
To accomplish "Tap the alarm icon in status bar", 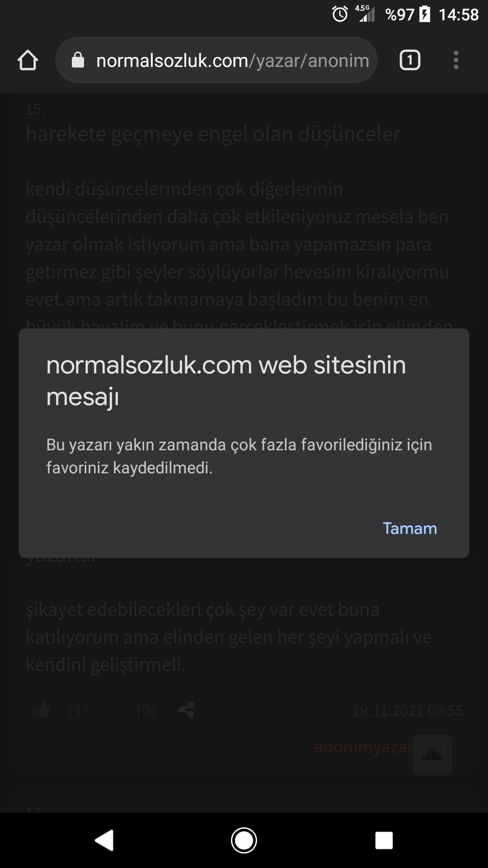I will tap(340, 14).
